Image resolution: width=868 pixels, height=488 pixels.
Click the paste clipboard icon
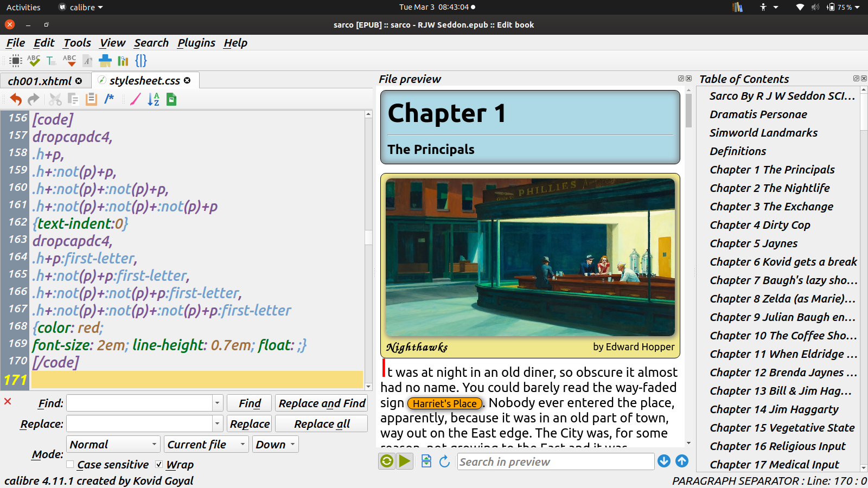point(91,99)
